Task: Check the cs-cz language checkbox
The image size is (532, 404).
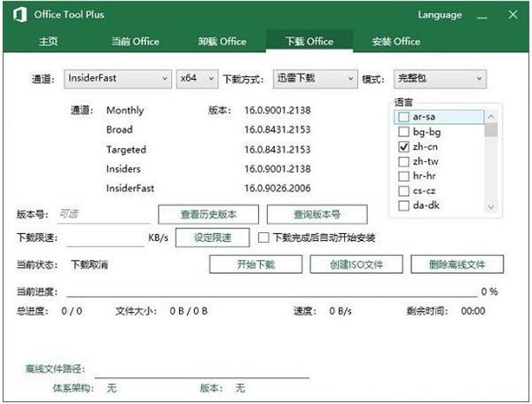Action: pos(403,190)
